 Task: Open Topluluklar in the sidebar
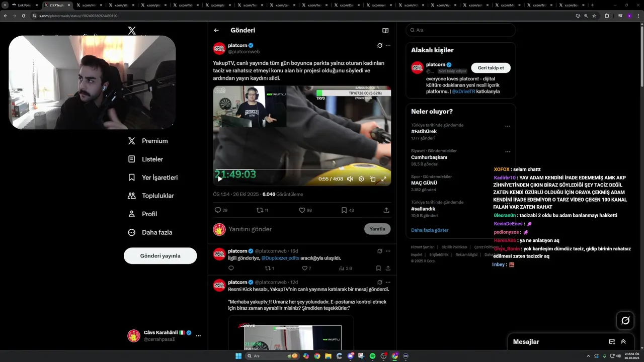point(151,196)
